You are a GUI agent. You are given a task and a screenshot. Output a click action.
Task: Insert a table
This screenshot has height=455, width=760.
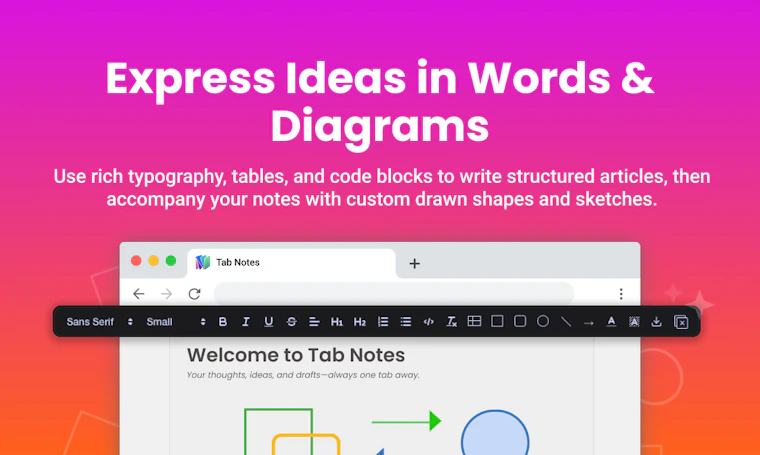coord(474,321)
